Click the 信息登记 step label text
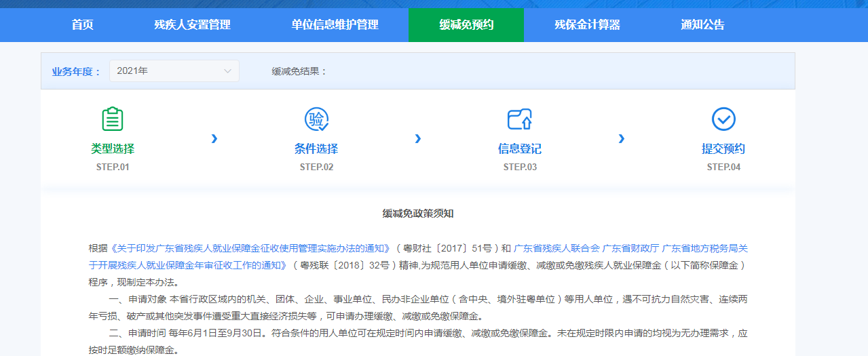 coord(520,149)
